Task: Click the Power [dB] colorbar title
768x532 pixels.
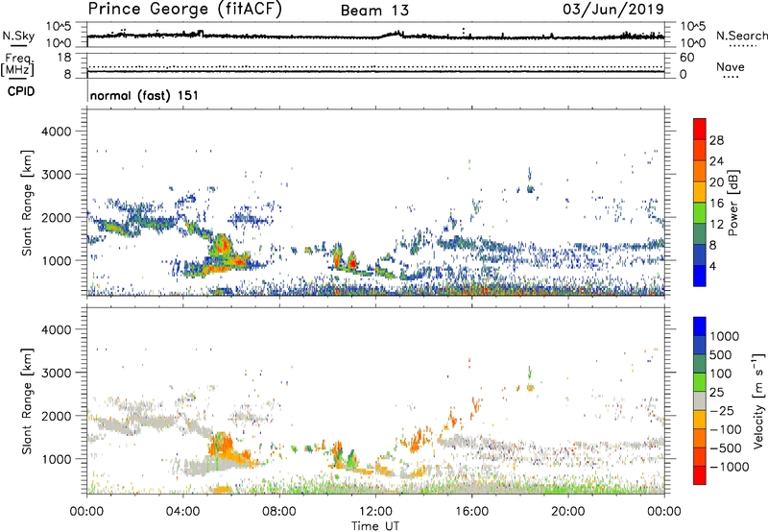Action: (x=733, y=203)
